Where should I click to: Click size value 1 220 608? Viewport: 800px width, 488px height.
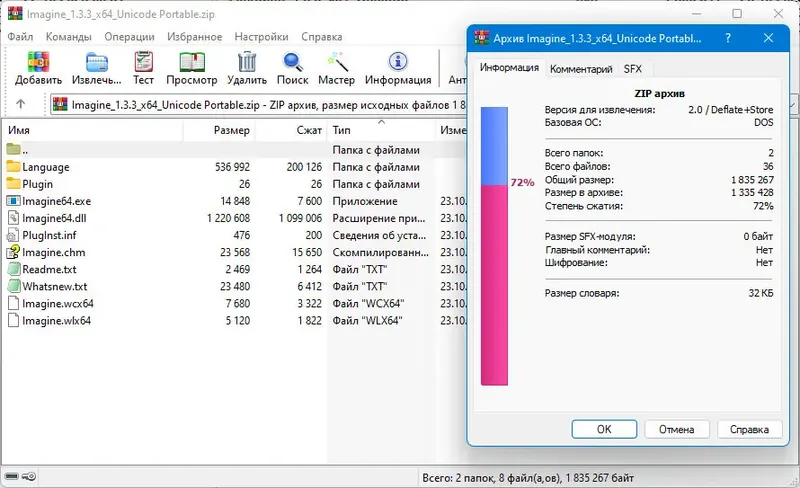[228, 218]
